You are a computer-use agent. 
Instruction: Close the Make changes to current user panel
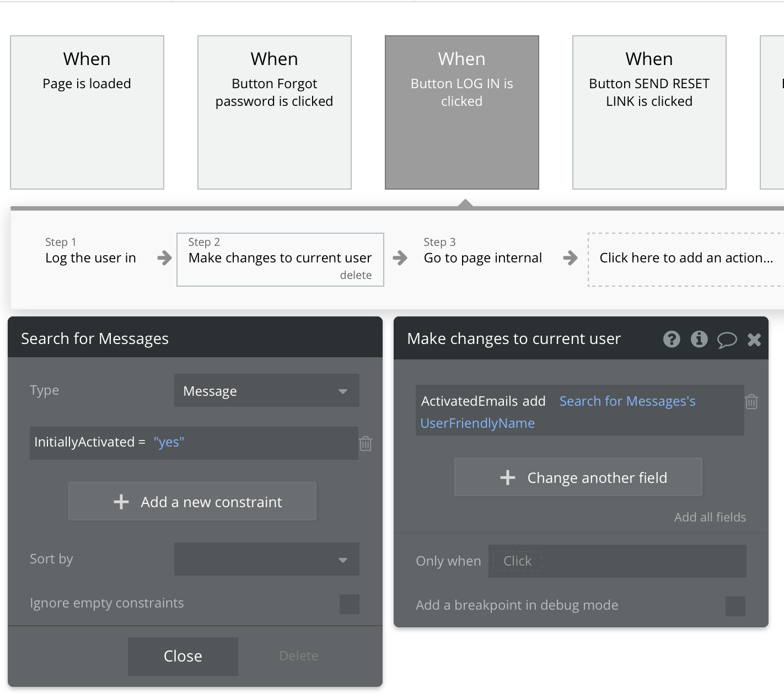(x=754, y=340)
